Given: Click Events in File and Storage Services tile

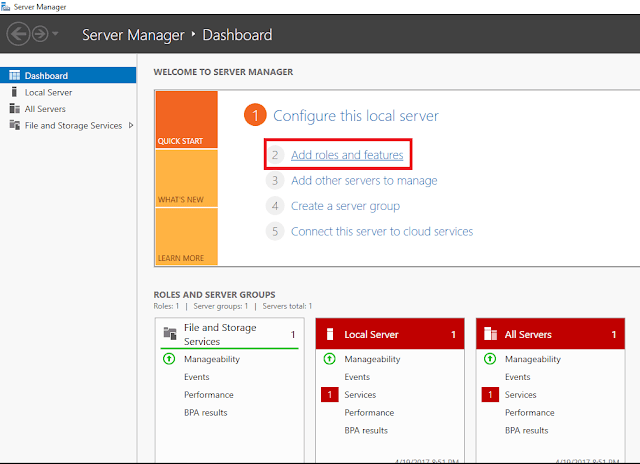Looking at the screenshot, I should 196,377.
